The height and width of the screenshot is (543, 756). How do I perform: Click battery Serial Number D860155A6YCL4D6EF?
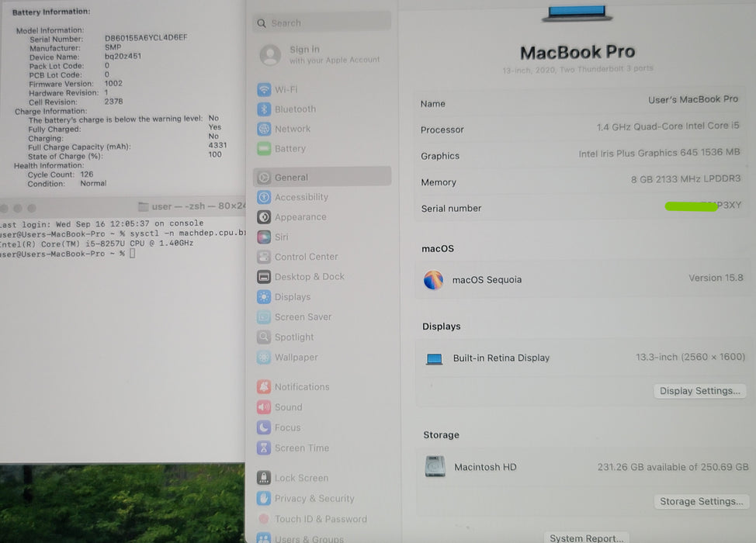coord(146,37)
